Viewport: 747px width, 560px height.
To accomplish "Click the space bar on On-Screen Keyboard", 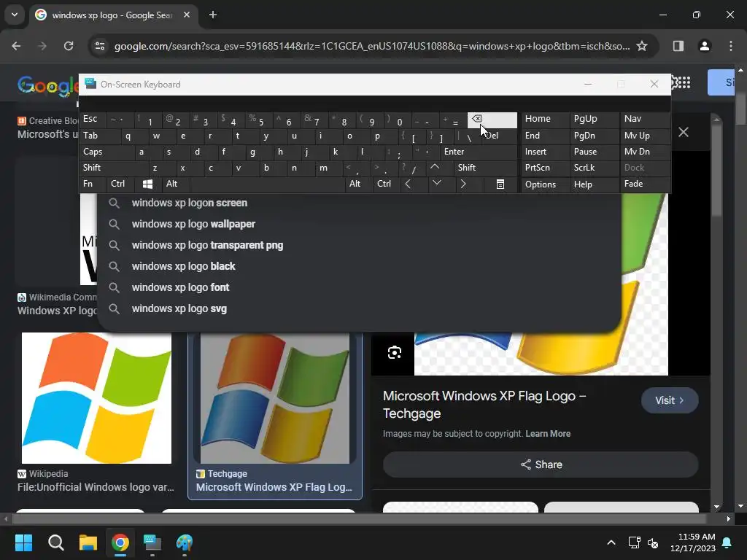I will pos(267,184).
